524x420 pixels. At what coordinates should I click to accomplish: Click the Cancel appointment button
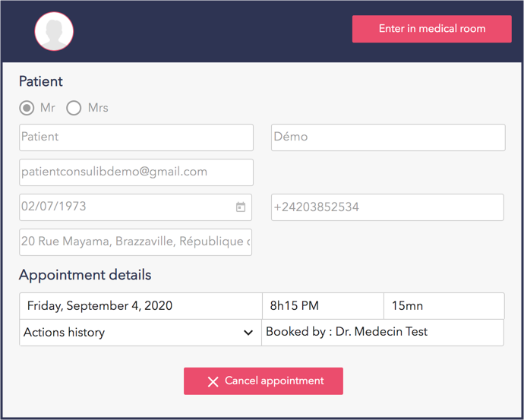click(x=263, y=381)
